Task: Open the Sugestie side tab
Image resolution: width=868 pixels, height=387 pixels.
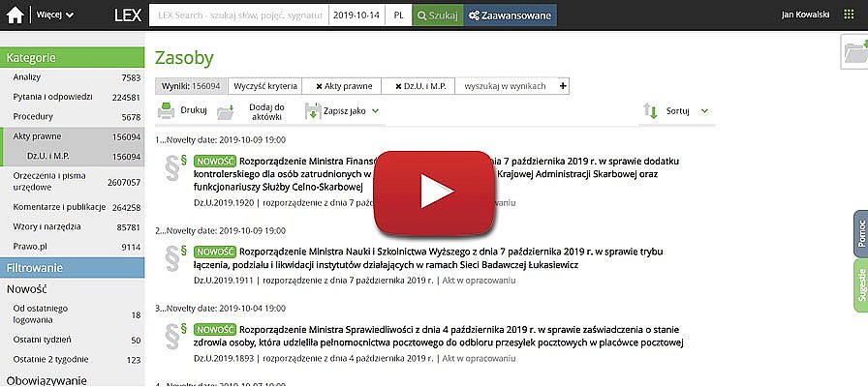Action: click(x=860, y=285)
